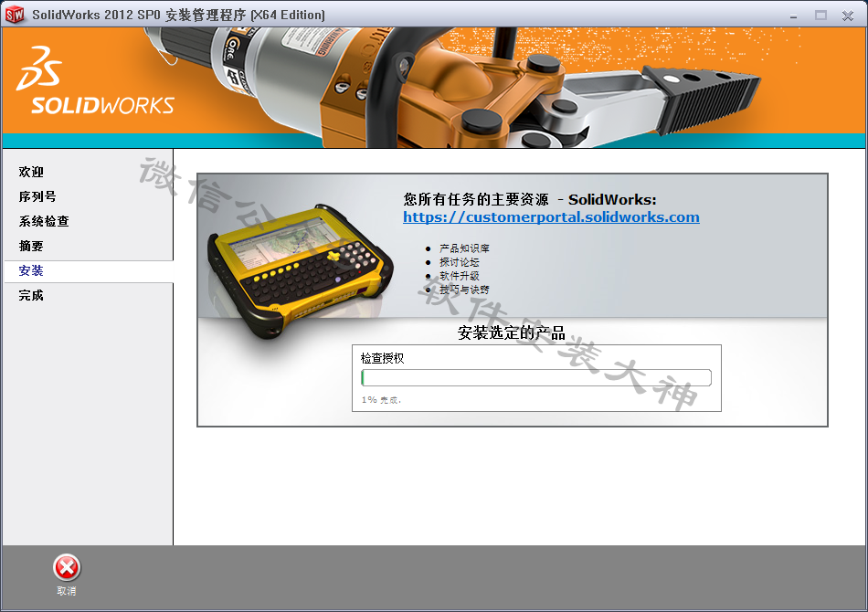Maximize the installation manager window

(x=820, y=15)
